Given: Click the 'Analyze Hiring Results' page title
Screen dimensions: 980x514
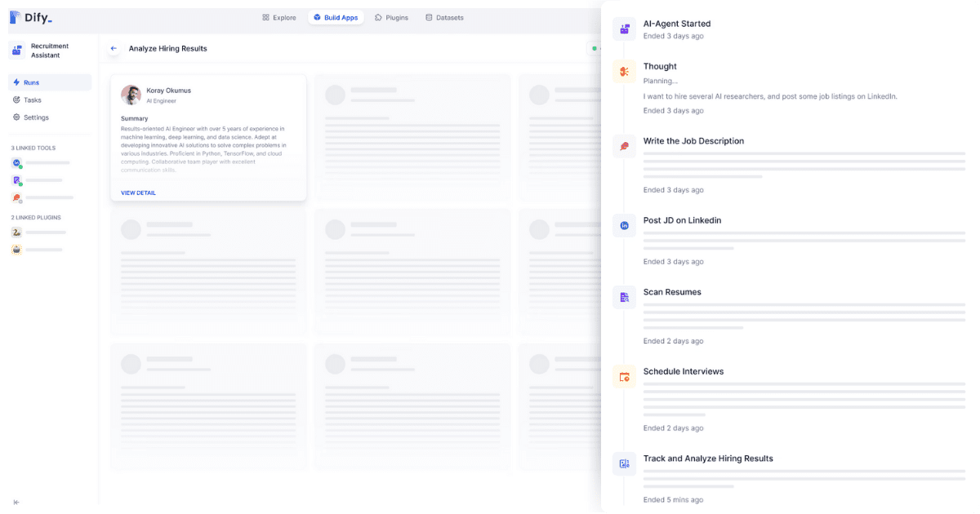Looking at the screenshot, I should pos(167,48).
